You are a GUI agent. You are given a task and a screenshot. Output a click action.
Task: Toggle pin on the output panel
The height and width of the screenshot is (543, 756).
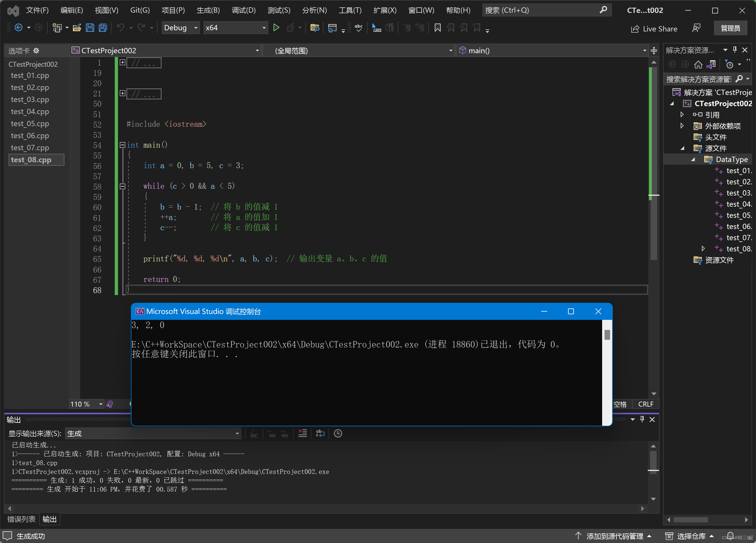[642, 419]
